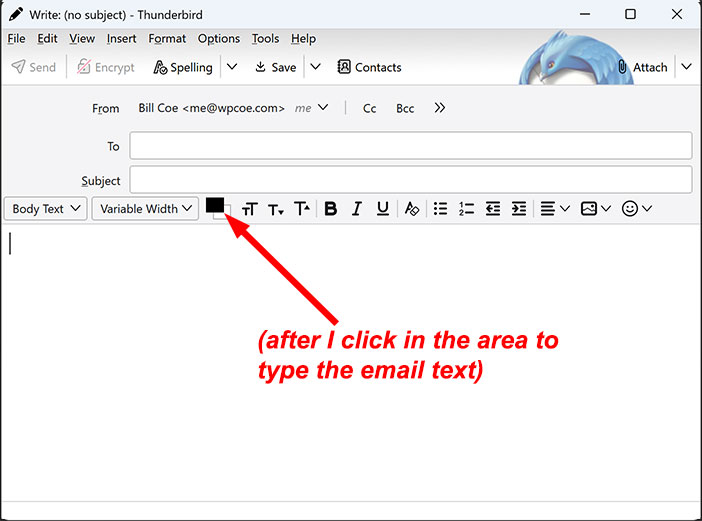Image resolution: width=702 pixels, height=521 pixels.
Task: Open the Contacts sidebar
Action: [x=369, y=67]
